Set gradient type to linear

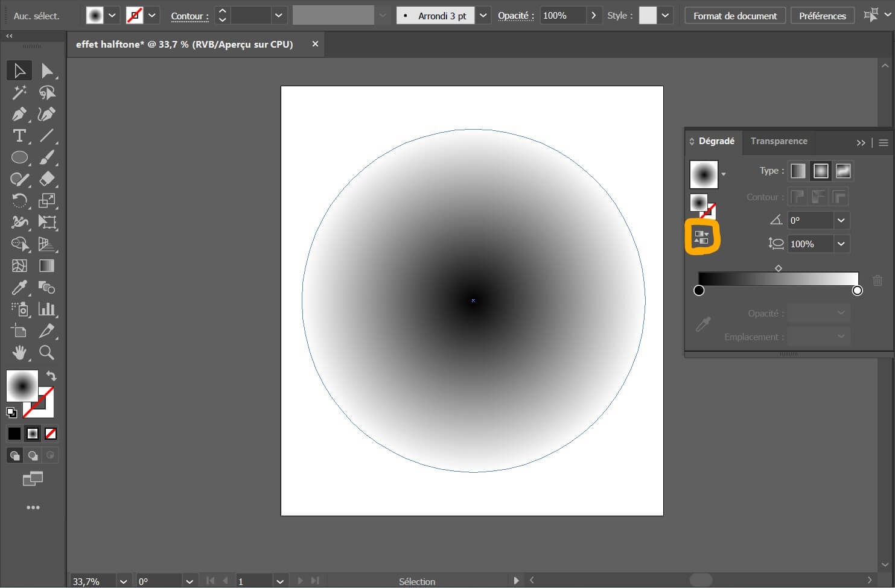[x=798, y=171]
